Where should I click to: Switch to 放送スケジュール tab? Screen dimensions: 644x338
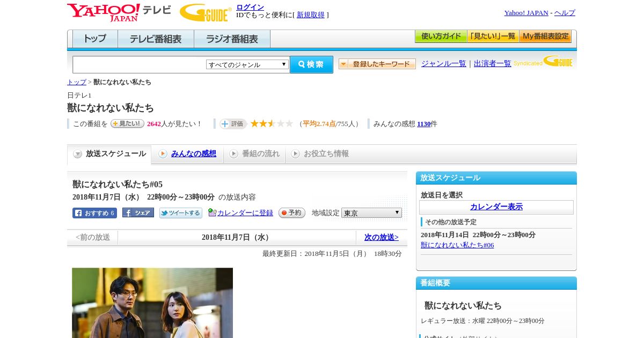109,154
